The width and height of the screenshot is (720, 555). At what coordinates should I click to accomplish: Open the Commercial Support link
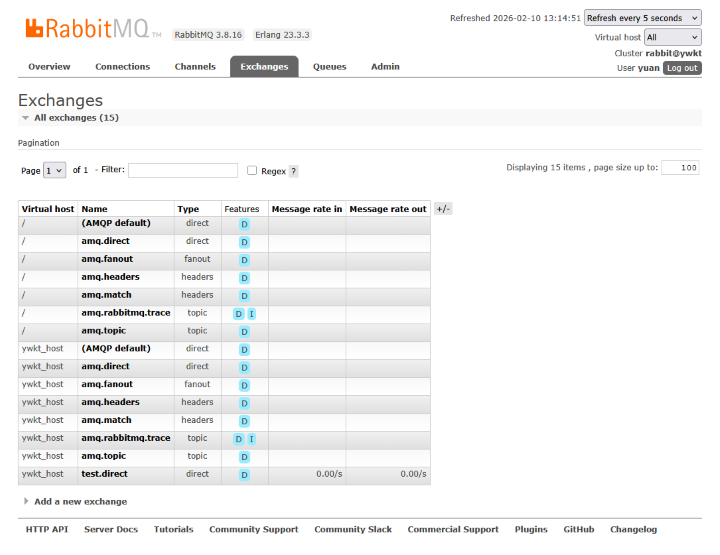tap(453, 529)
